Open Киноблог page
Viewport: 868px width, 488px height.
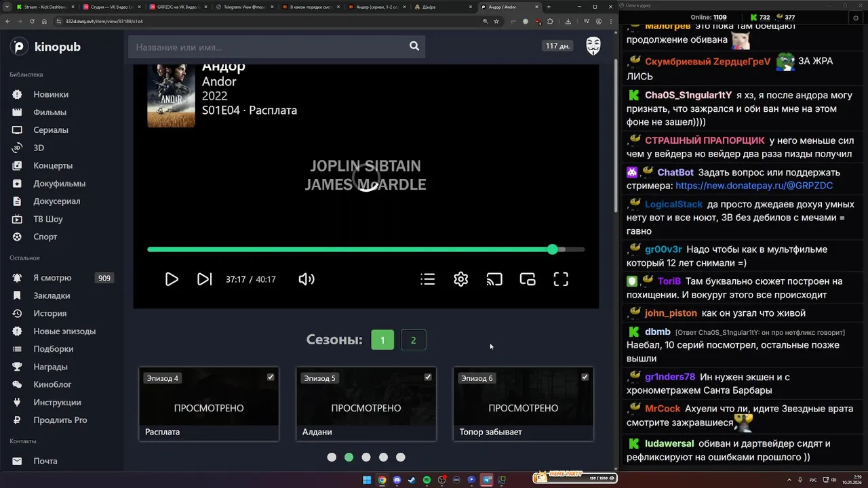(52, 384)
